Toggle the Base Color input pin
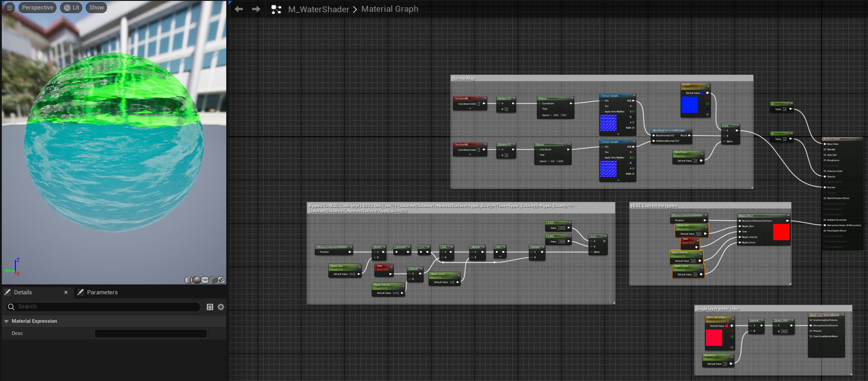Screen dimensions: 868x381 (825, 144)
